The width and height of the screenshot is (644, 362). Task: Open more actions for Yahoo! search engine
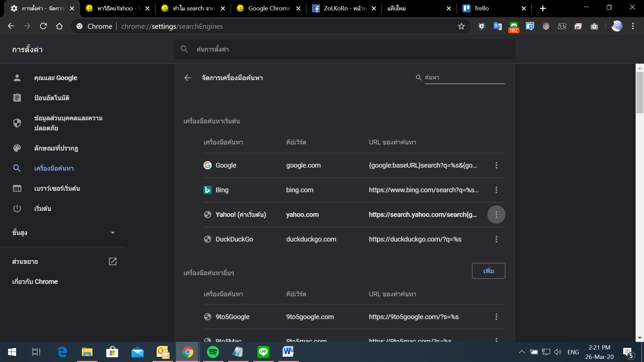click(496, 215)
